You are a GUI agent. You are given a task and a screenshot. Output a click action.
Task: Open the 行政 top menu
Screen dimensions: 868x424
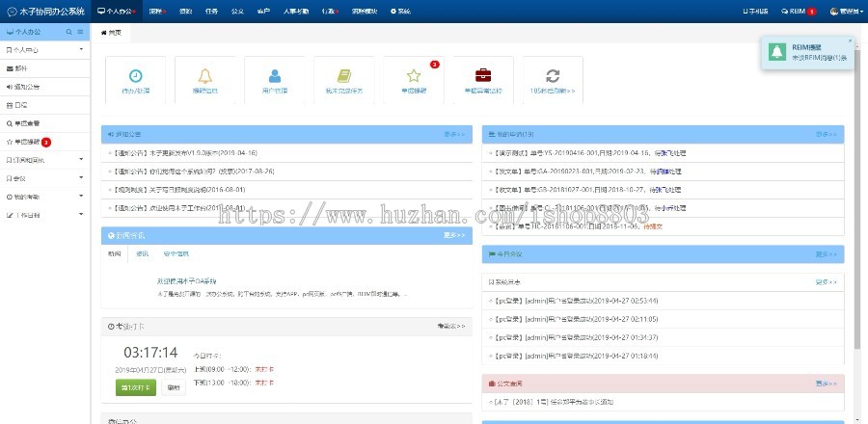pyautogui.click(x=330, y=11)
